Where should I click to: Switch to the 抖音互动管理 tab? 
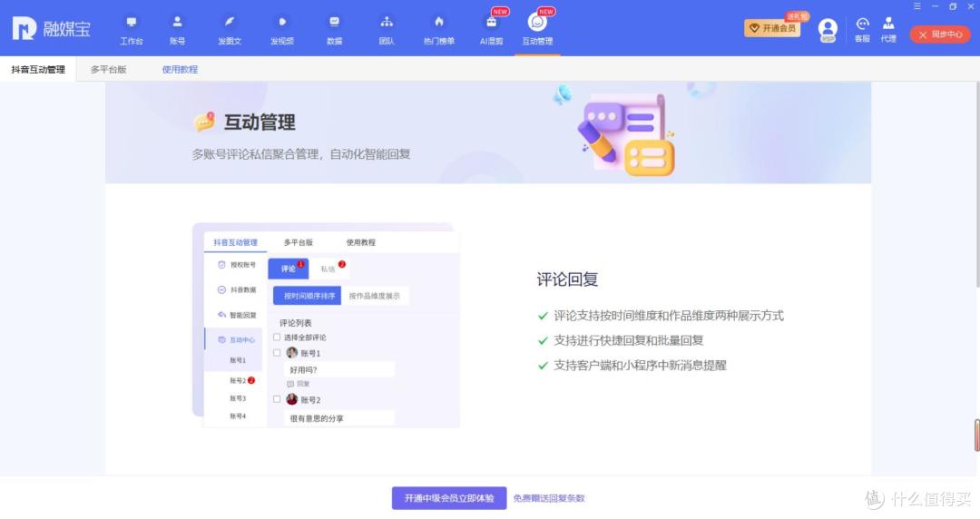click(x=38, y=69)
